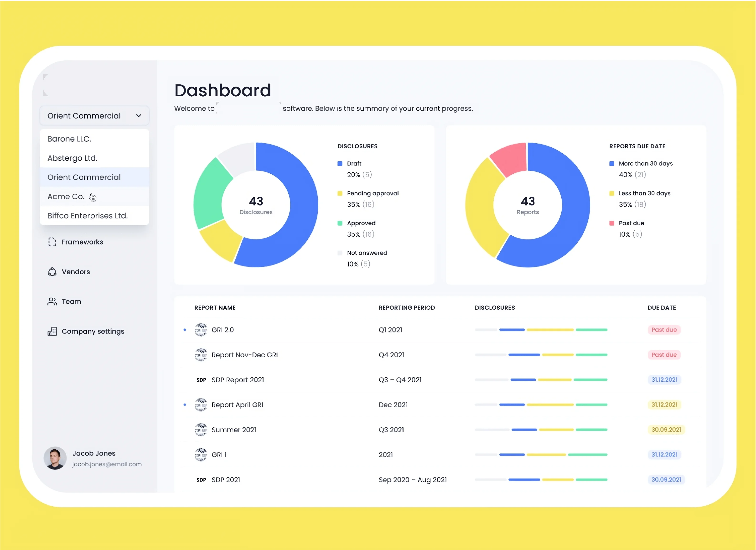The image size is (756, 550).
Task: Choose Barone LLC. in the dropdown list
Action: 69,139
